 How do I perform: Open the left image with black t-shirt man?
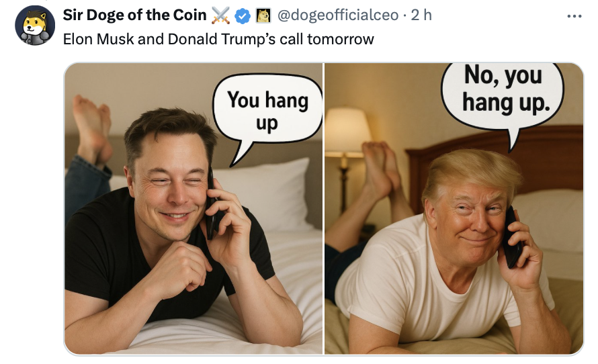coord(194,209)
